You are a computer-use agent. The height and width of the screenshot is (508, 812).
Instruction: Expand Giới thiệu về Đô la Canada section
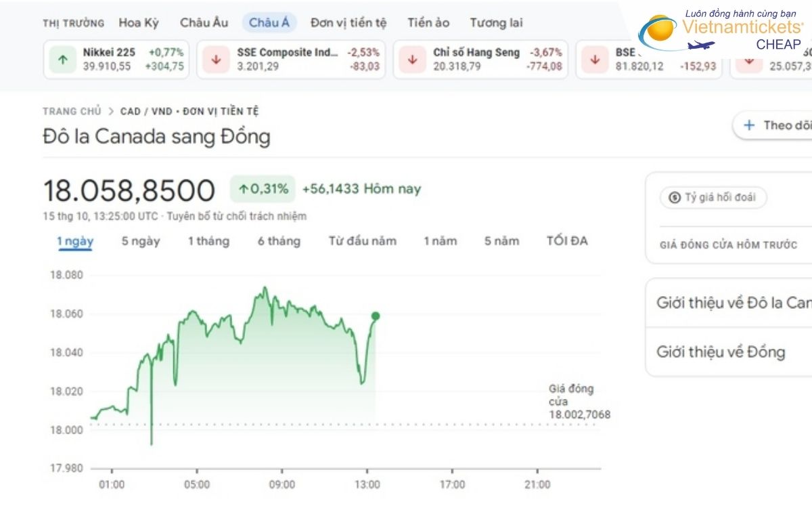coord(734,303)
